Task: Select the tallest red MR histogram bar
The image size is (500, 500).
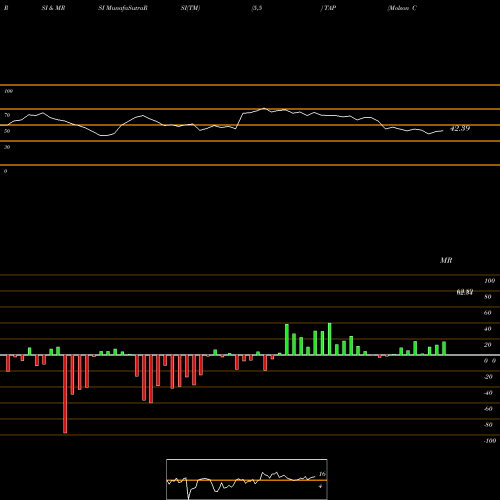Action: coord(65,394)
